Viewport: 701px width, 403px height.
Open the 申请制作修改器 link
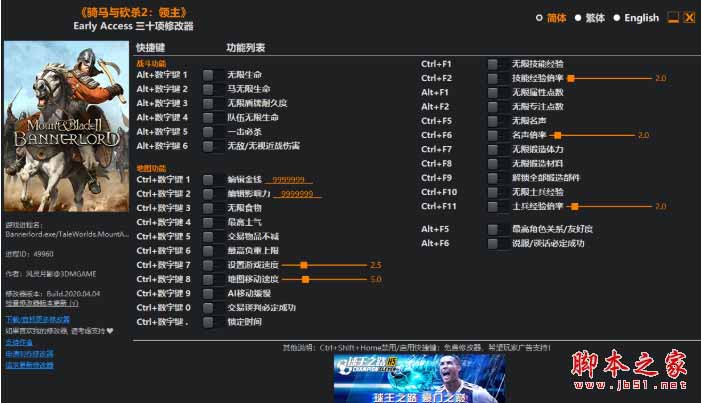click(30, 354)
